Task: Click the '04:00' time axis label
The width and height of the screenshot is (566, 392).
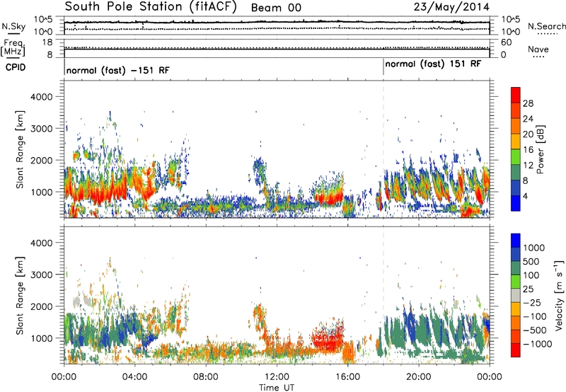Action: pyautogui.click(x=134, y=377)
